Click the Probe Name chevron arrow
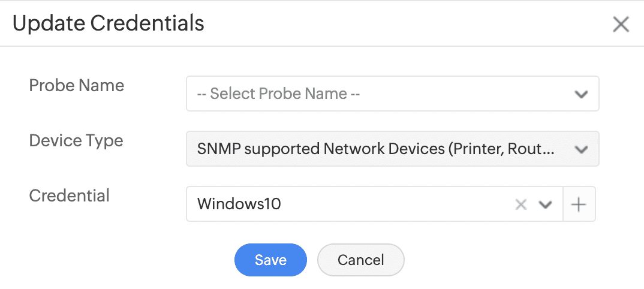The width and height of the screenshot is (644, 289). pos(580,94)
